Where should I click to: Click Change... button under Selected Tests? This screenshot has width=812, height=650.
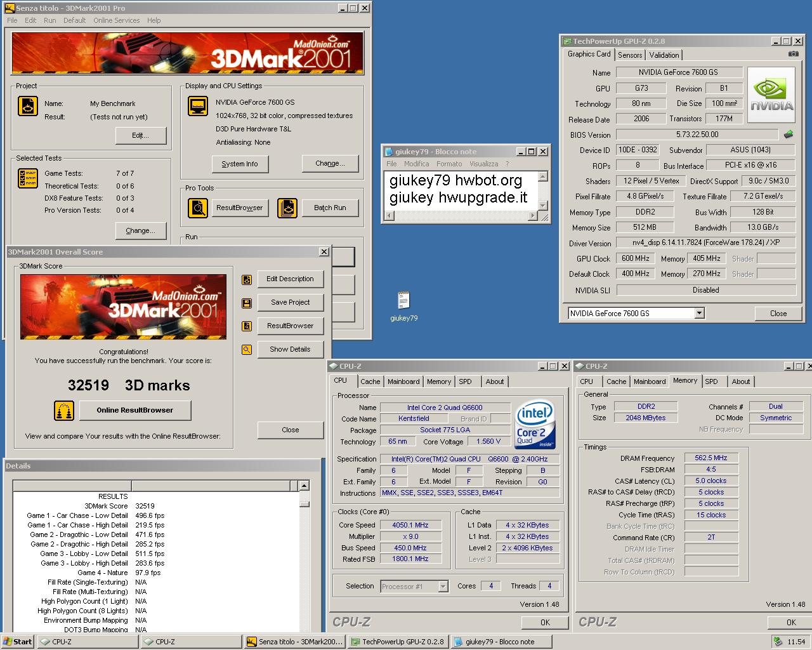click(141, 230)
